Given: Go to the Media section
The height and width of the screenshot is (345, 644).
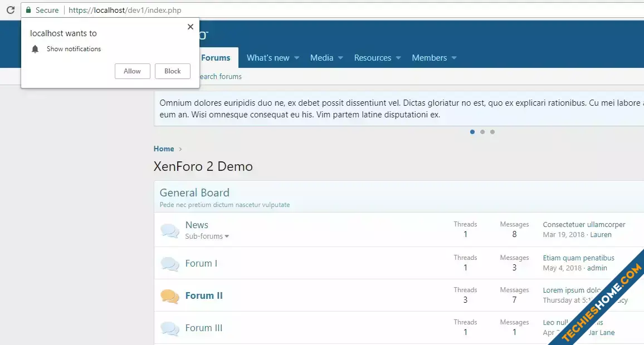Looking at the screenshot, I should 321,58.
